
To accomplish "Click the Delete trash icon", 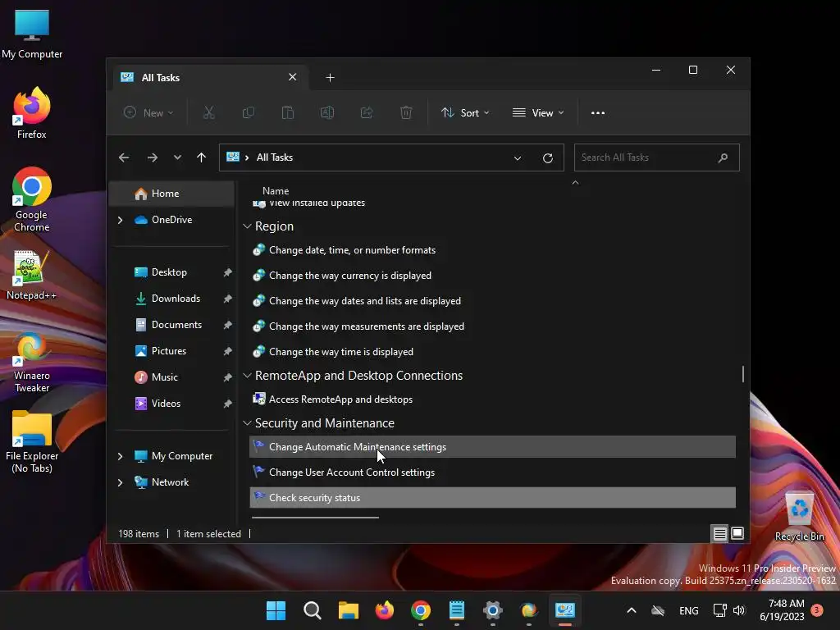I will pyautogui.click(x=406, y=113).
